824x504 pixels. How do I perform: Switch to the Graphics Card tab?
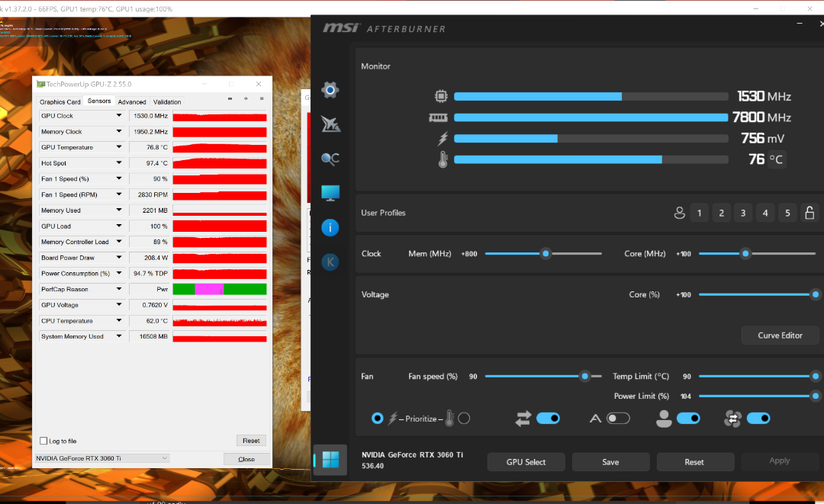point(60,101)
